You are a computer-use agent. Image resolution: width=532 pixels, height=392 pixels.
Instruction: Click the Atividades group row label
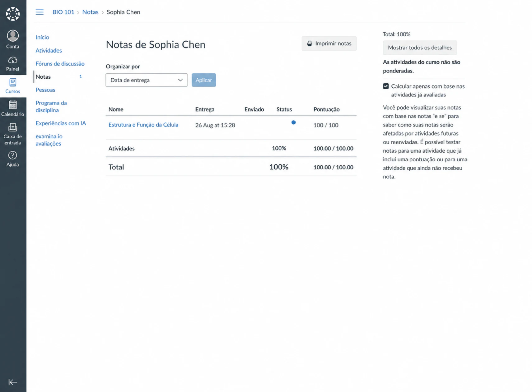pyautogui.click(x=122, y=148)
